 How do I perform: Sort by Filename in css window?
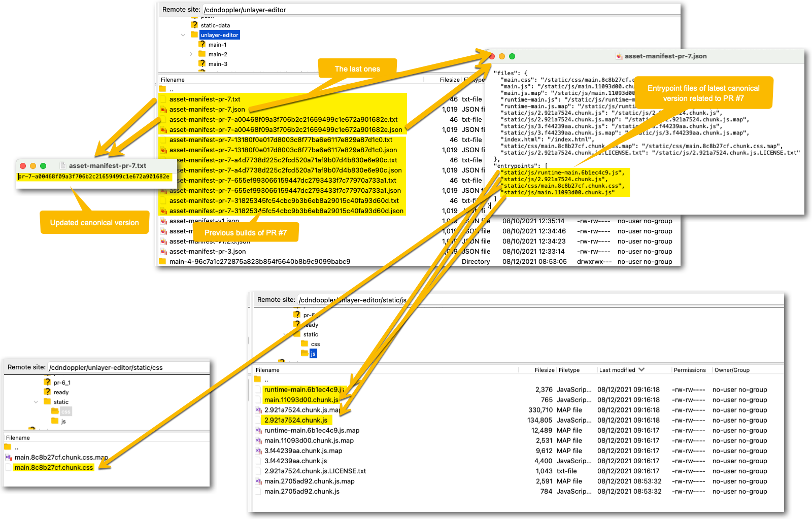[18, 438]
